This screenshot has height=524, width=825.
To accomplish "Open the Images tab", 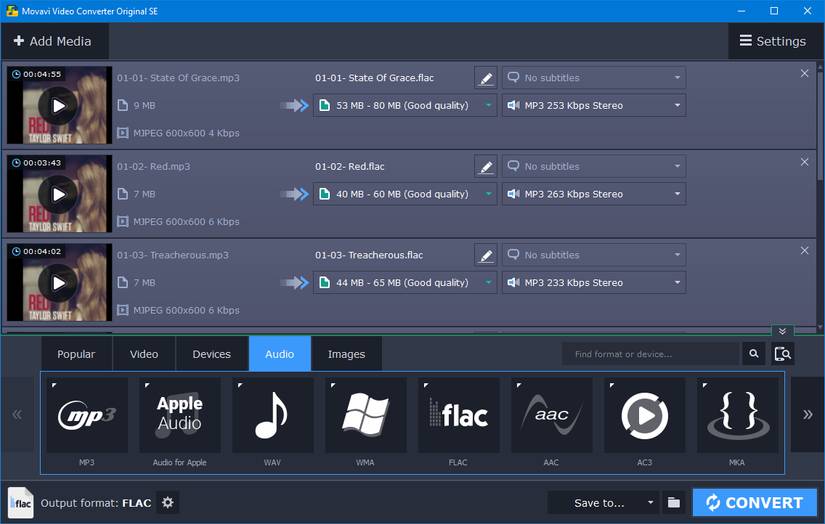I will coord(346,354).
